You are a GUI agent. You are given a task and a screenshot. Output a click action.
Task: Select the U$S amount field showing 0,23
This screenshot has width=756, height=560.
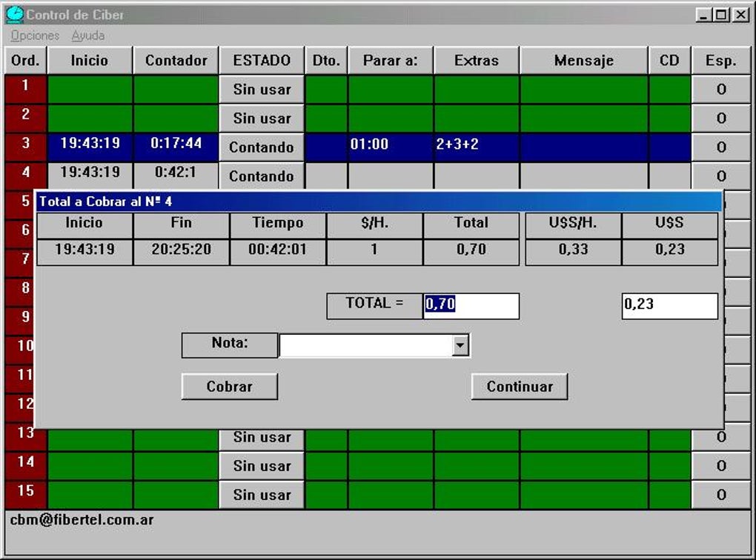tap(669, 305)
